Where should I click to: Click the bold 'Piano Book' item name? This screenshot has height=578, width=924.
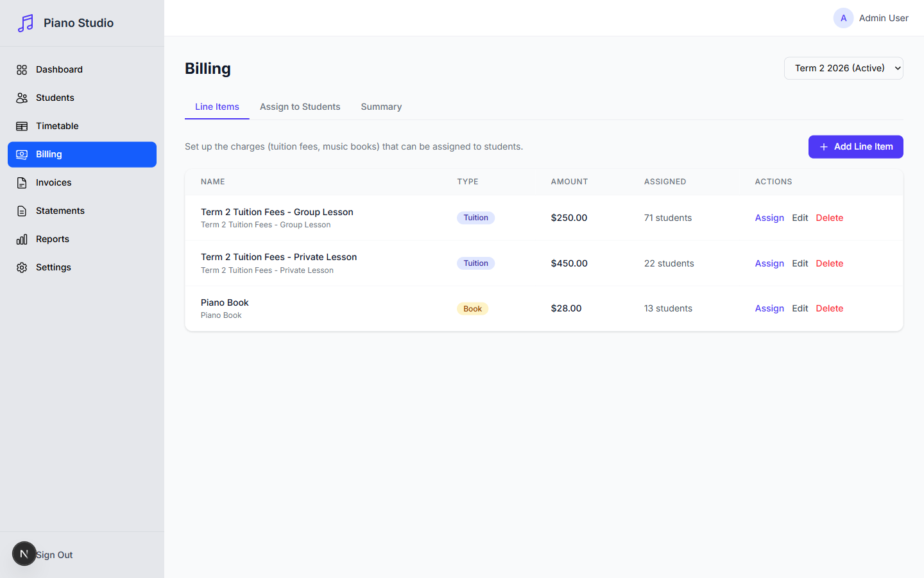coord(225,302)
